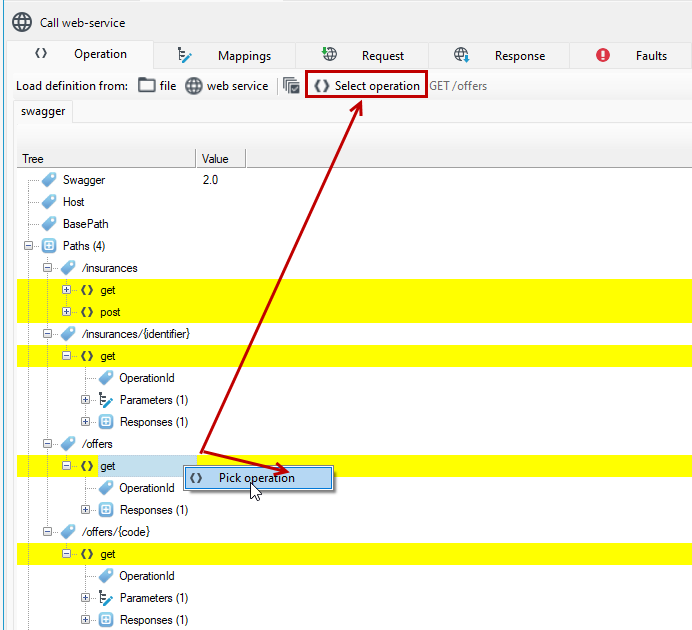Click the folder icon to load from file
692x630 pixels.
pyautogui.click(x=147, y=85)
